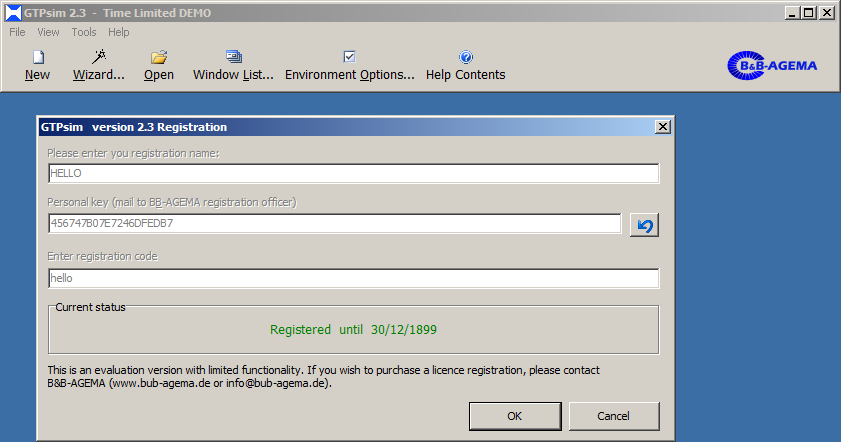Open the View menu

pos(48,32)
